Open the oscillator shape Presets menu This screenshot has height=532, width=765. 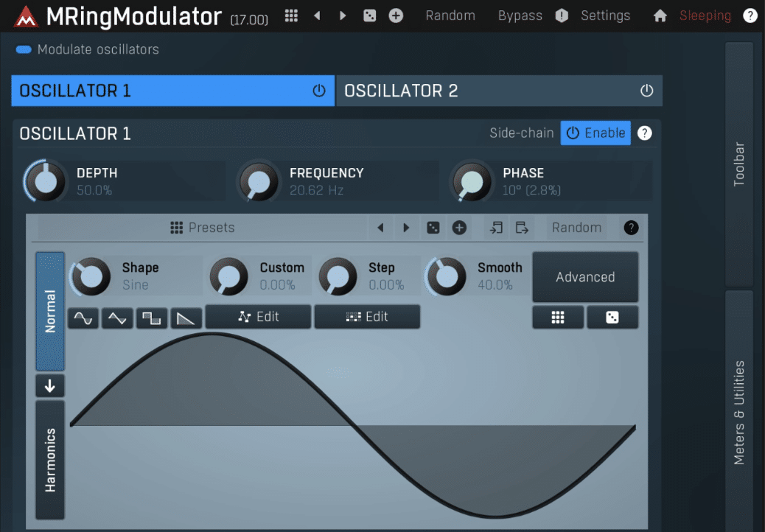203,228
